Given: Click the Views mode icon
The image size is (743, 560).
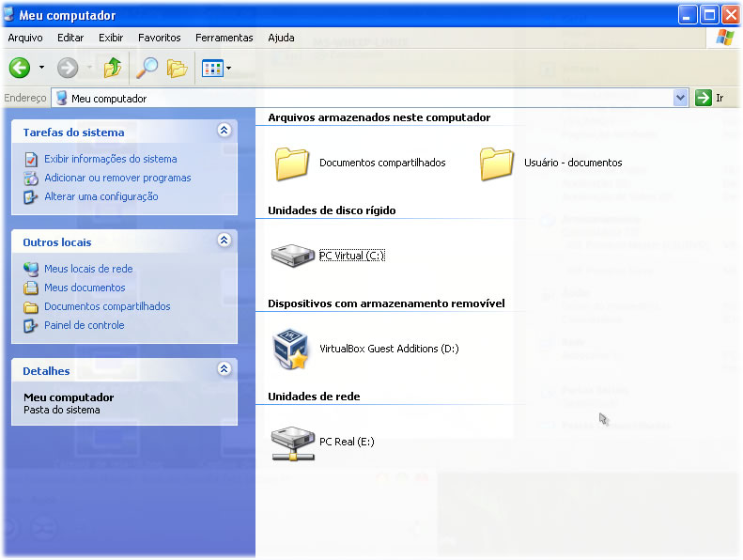Looking at the screenshot, I should [x=212, y=69].
